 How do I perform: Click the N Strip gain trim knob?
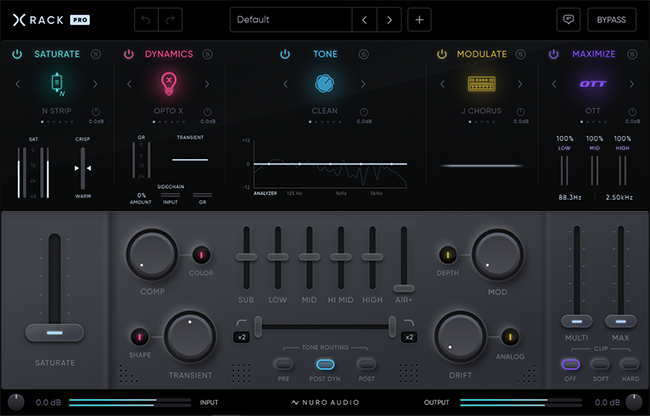96,112
